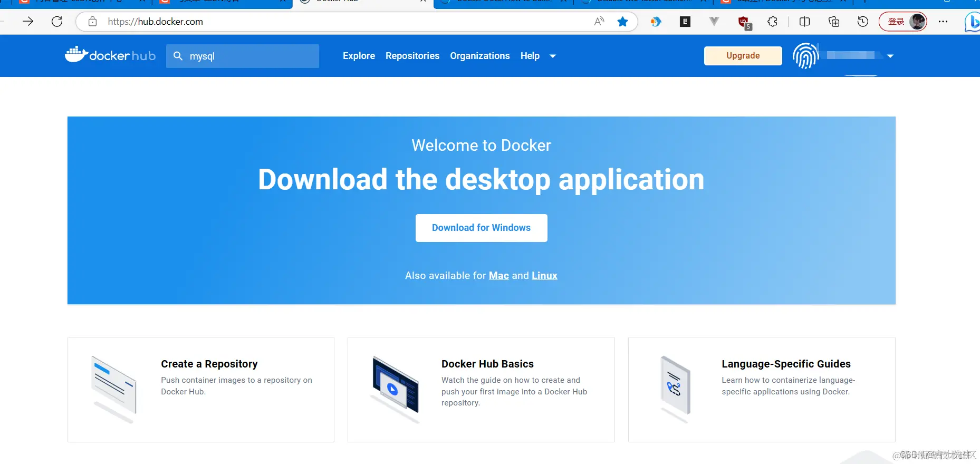Screen dimensions: 980x464
Task: Click 'Learn how to containerize language-' description
Action: [x=788, y=386]
